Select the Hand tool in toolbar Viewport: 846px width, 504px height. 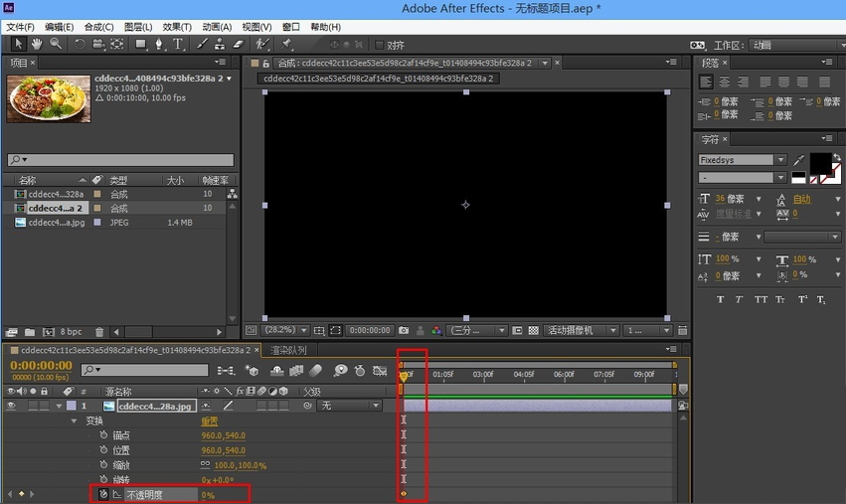click(x=37, y=44)
